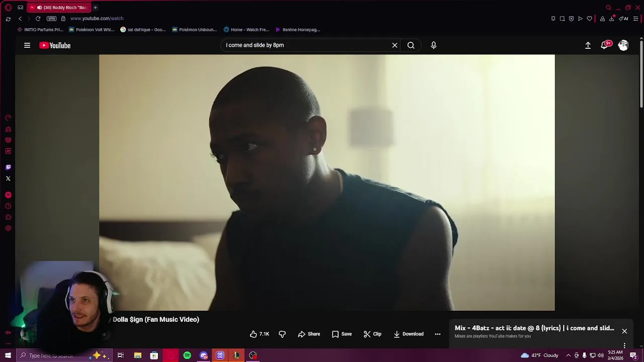Share the video
The width and height of the screenshot is (644, 362).
309,334
